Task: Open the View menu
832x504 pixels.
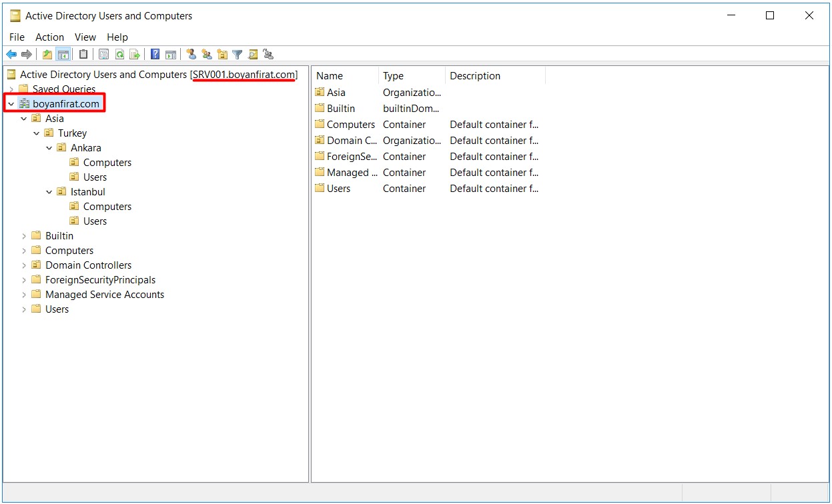Action: tap(85, 37)
